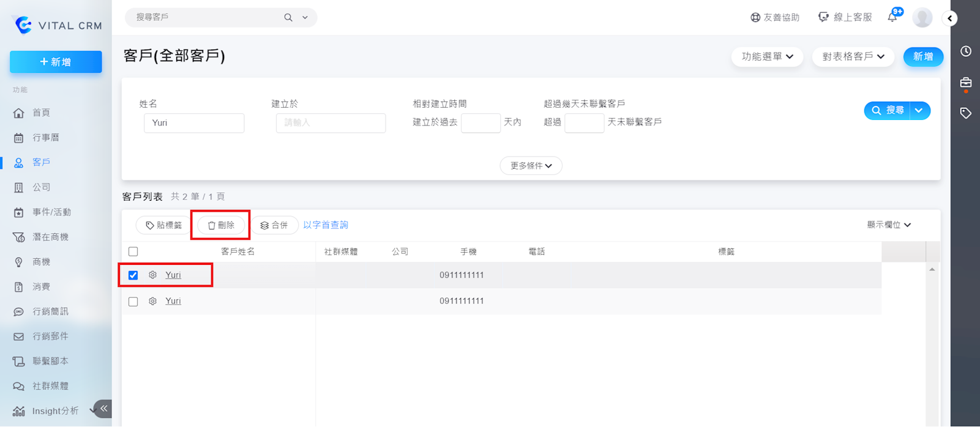This screenshot has height=427, width=980.
Task: Click gear icon for second Yuri row
Action: (x=152, y=301)
